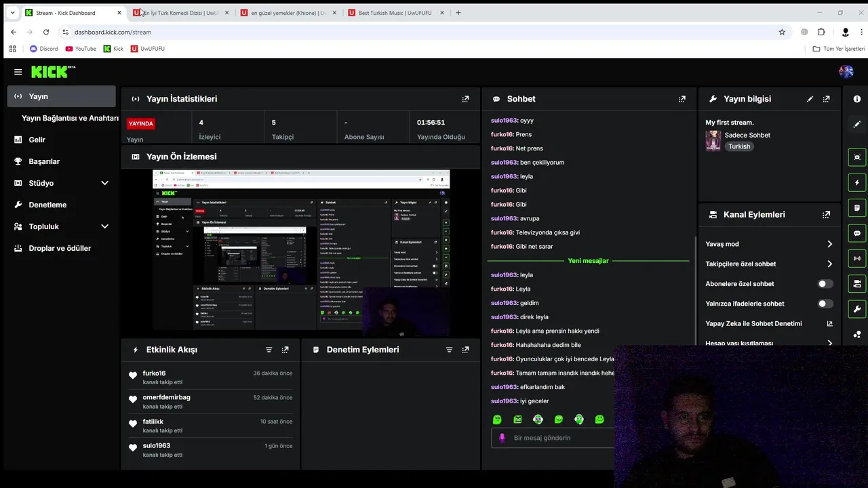Open a new browser tab
The width and height of the screenshot is (868, 488).
tap(458, 12)
